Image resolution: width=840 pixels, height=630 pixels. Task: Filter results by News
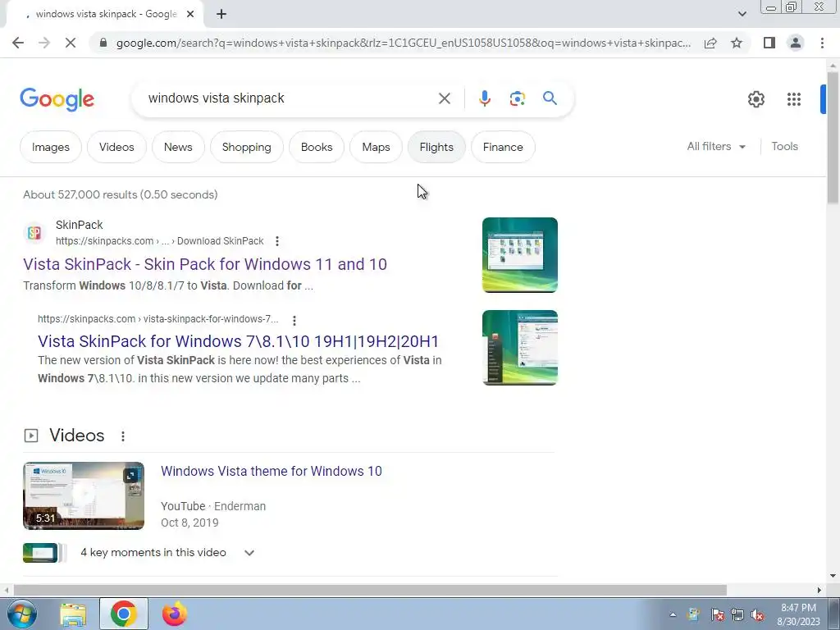coord(178,147)
